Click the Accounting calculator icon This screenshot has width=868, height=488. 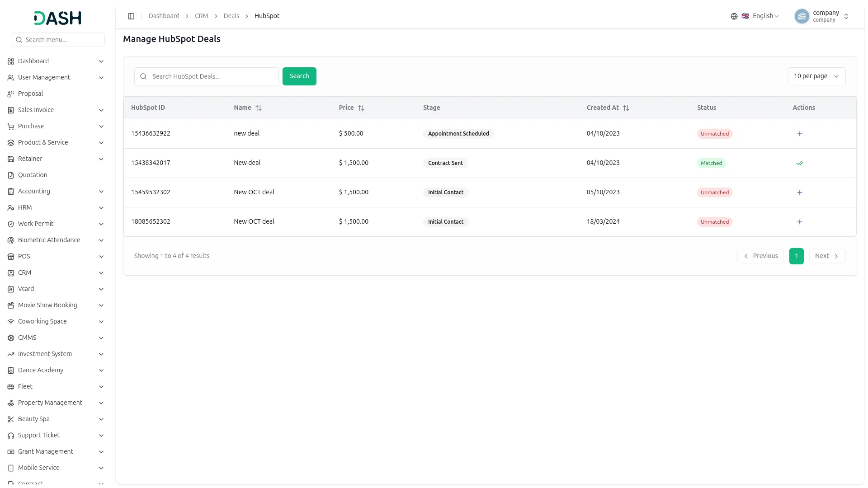pyautogui.click(x=11, y=192)
